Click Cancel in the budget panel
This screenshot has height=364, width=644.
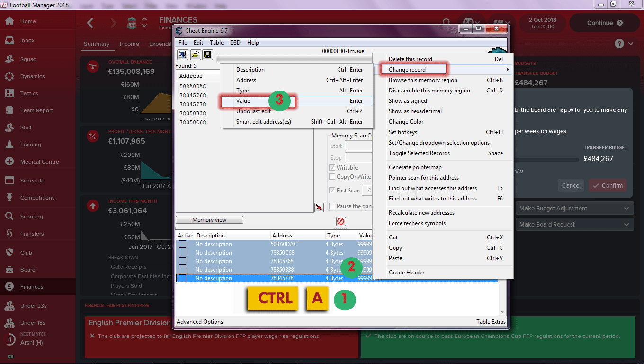click(x=571, y=186)
